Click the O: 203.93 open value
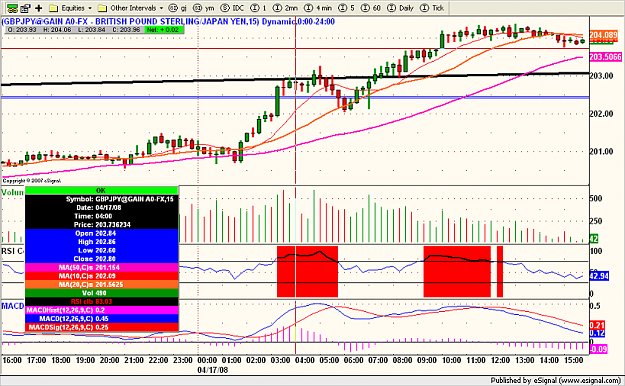This screenshot has height=386, width=625. click(22, 30)
